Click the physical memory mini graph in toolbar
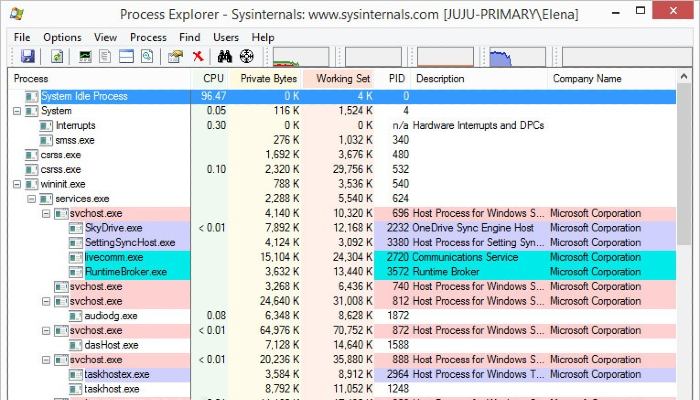This screenshot has height=400, width=700. [x=517, y=57]
